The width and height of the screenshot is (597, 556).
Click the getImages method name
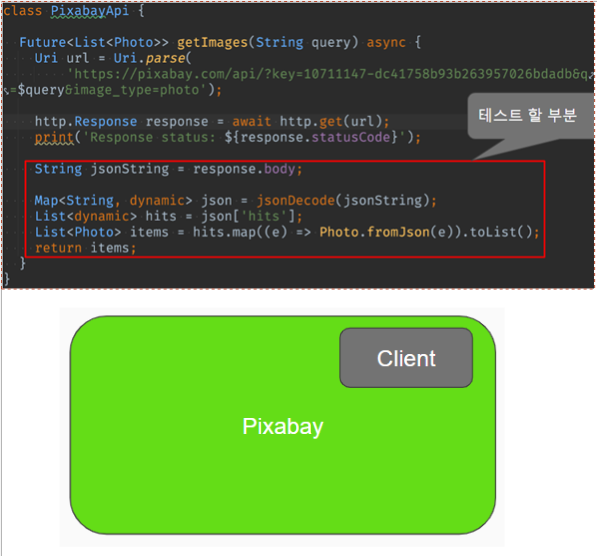[212, 42]
